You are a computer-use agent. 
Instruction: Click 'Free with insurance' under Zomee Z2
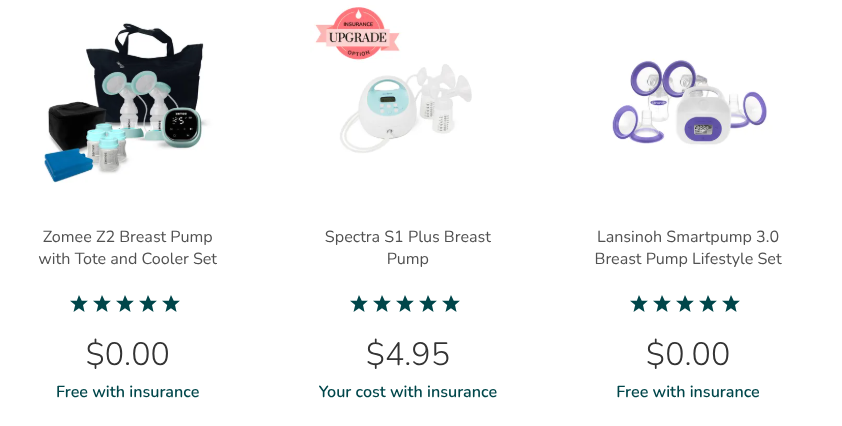[128, 392]
